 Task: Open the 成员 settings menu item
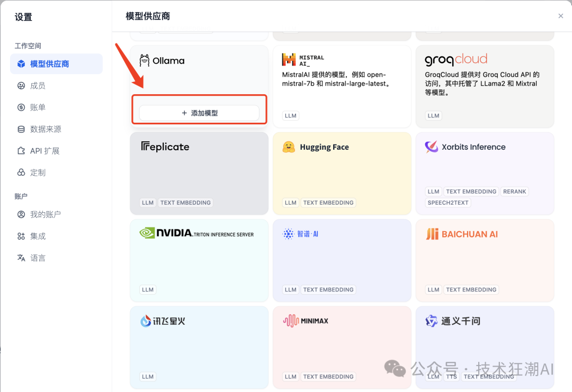pyautogui.click(x=38, y=86)
